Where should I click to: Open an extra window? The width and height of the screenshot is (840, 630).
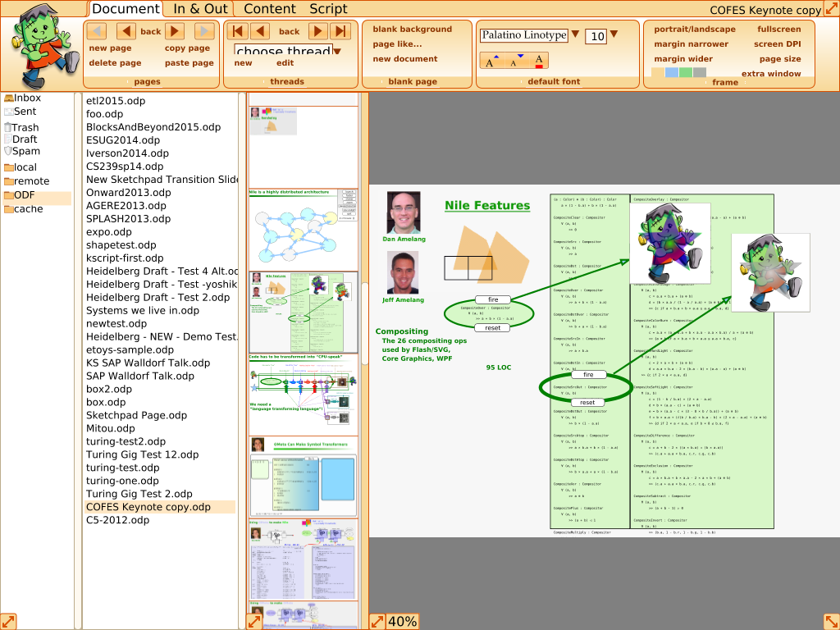771,73
